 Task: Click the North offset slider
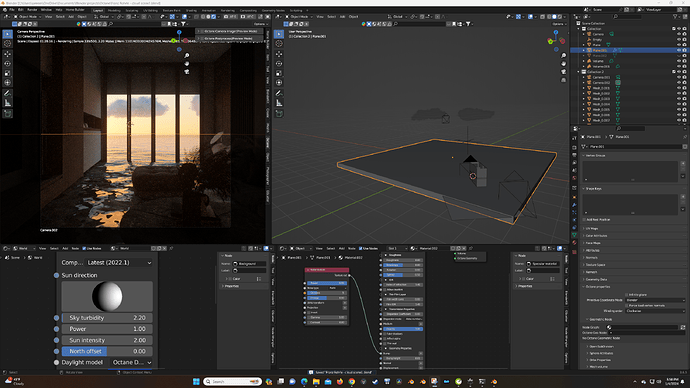click(107, 351)
